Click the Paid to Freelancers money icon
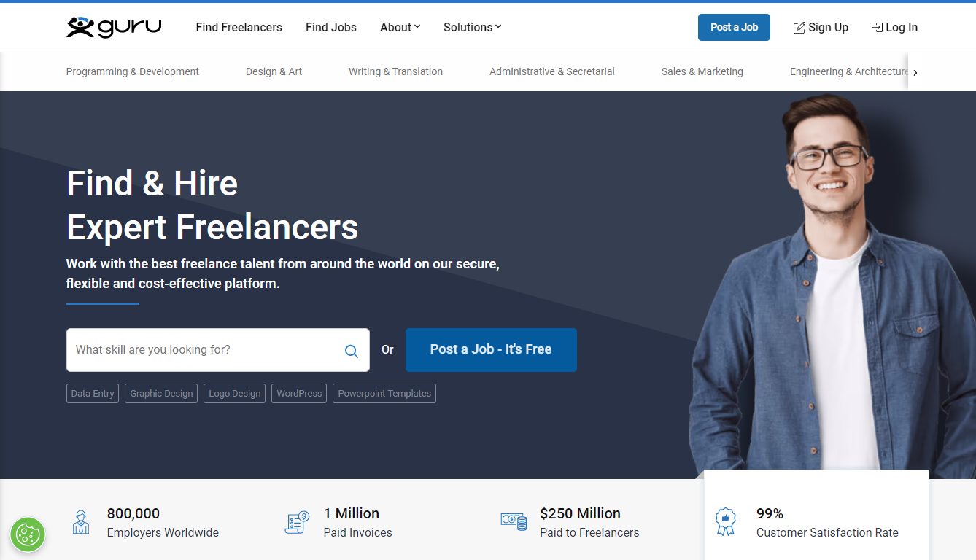Image resolution: width=976 pixels, height=560 pixels. 514,521
